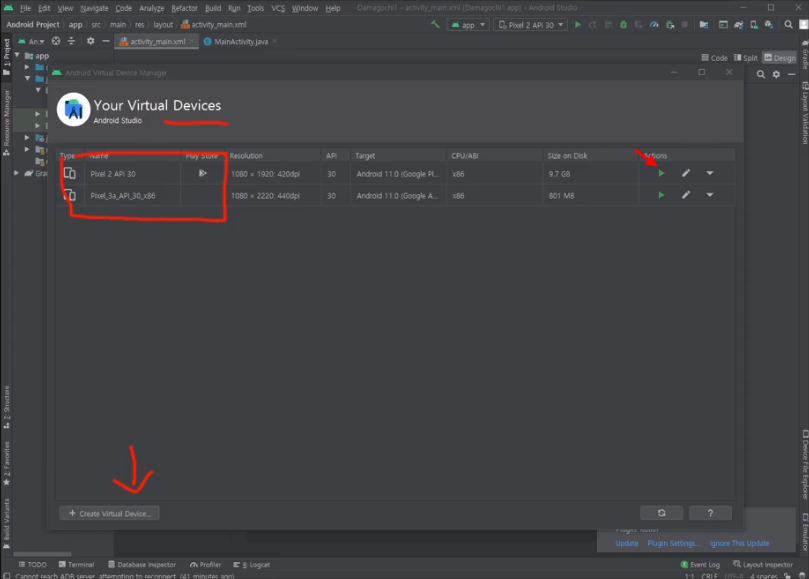Viewport: 809px width, 579px height.
Task: Click the Debug app bug icon
Action: coord(623,24)
